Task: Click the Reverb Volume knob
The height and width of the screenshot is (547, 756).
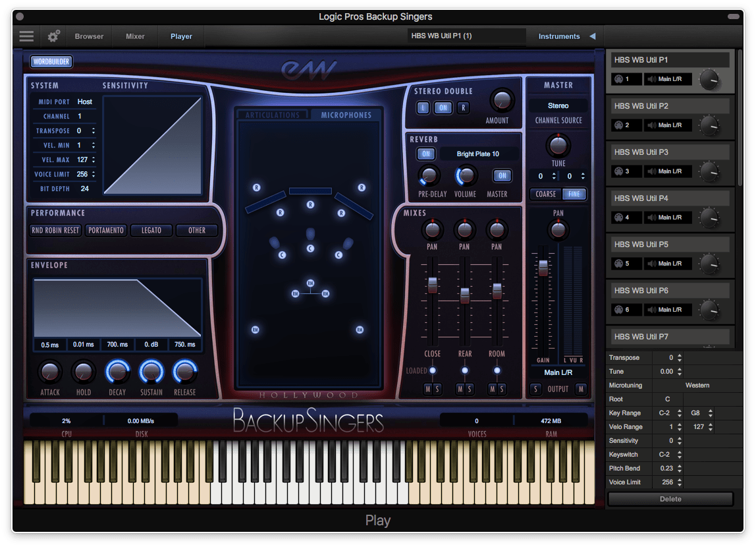Action: 465,175
